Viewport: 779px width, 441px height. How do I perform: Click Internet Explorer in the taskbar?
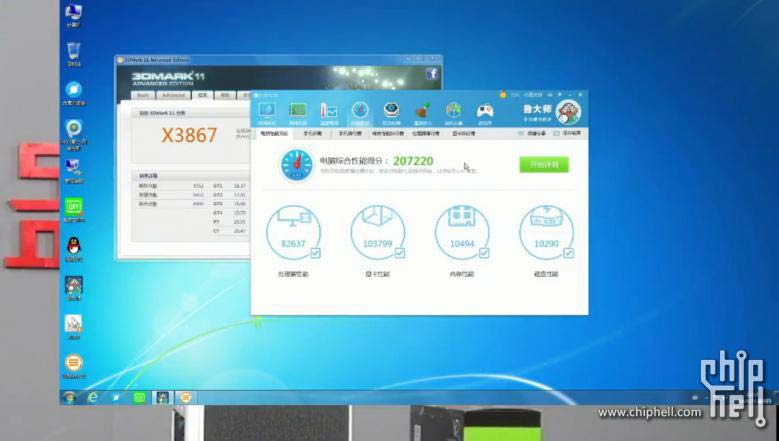[94, 397]
